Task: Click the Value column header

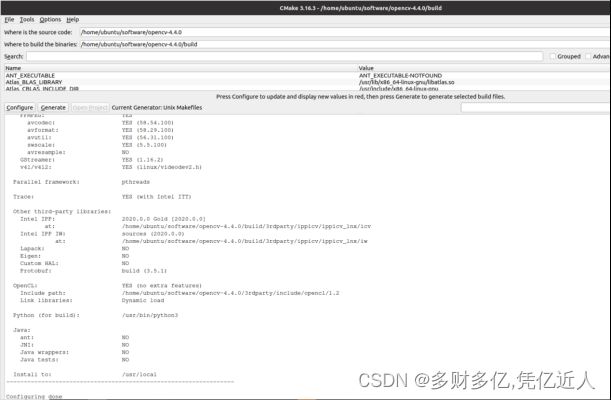Action: pyautogui.click(x=484, y=68)
